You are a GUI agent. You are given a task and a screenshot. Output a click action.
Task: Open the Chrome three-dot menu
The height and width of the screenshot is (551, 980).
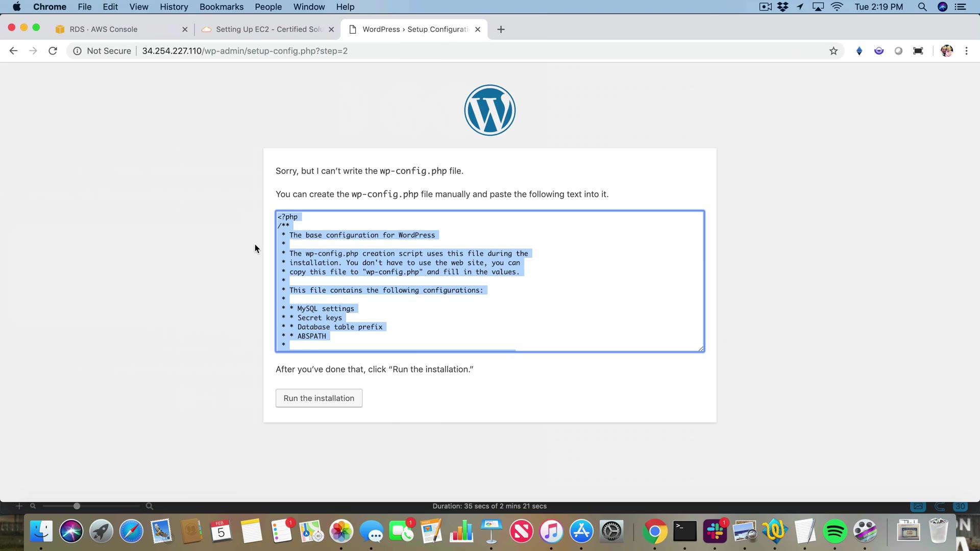click(966, 51)
